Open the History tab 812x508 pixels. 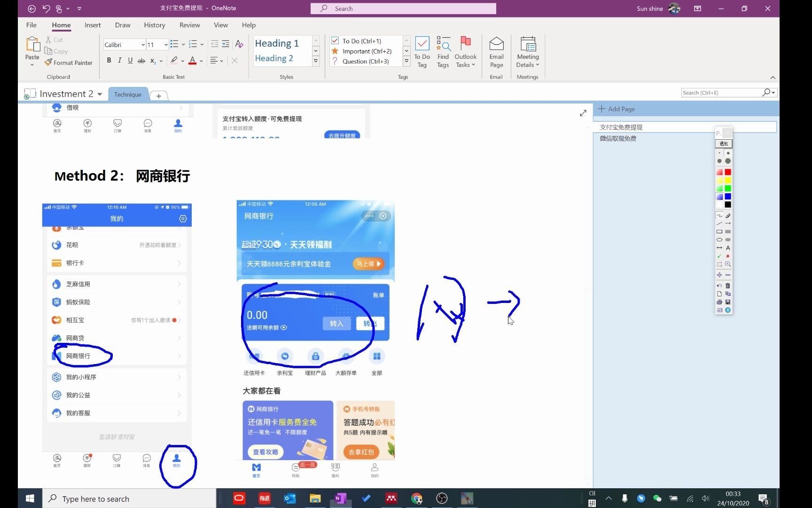point(155,25)
